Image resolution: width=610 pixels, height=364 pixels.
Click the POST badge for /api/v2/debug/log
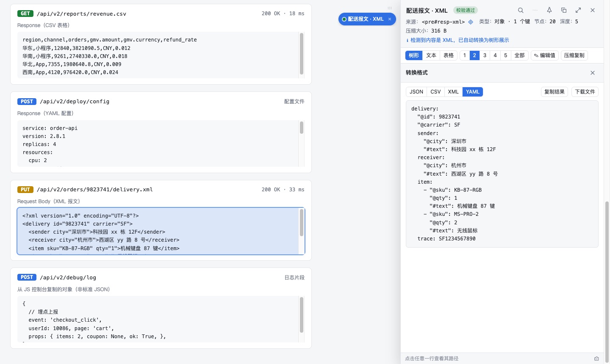[x=27, y=278]
